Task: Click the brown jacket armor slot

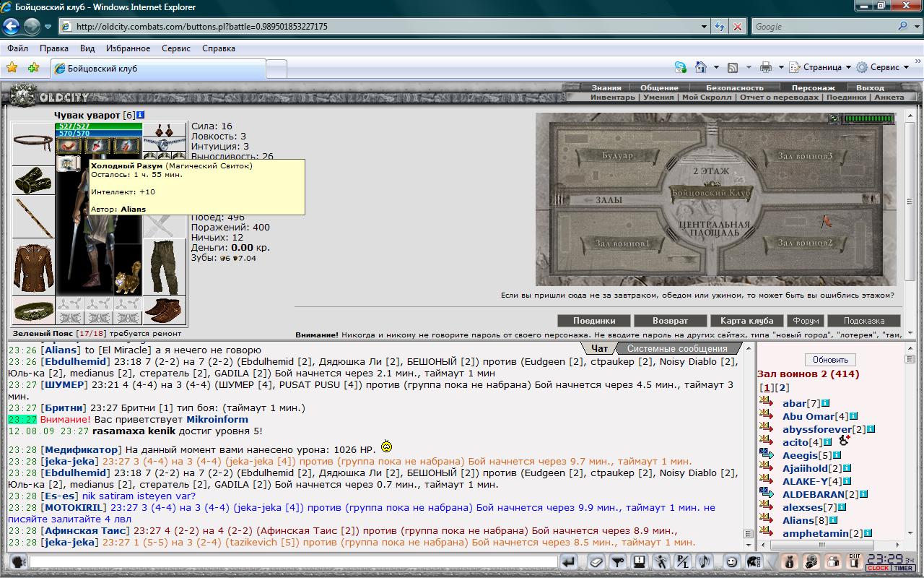Action: click(33, 269)
